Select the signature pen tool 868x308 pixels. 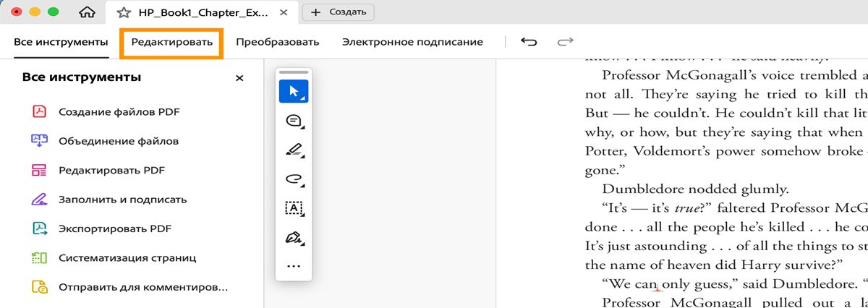(x=294, y=236)
